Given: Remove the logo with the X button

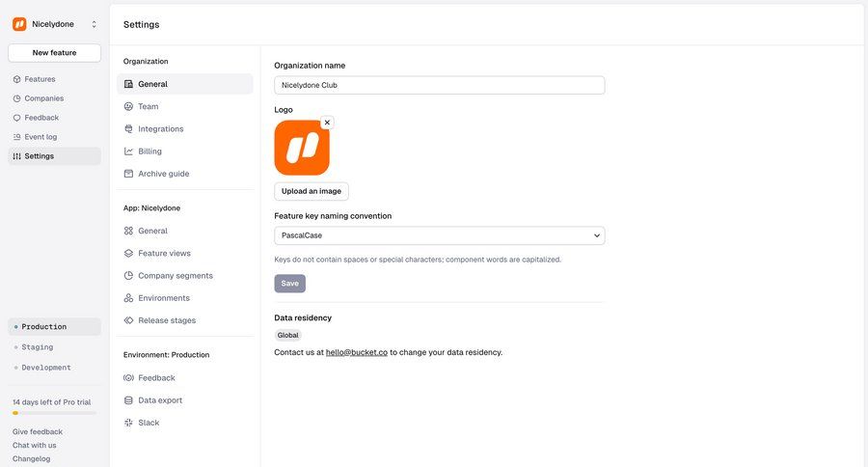Looking at the screenshot, I should click(327, 123).
